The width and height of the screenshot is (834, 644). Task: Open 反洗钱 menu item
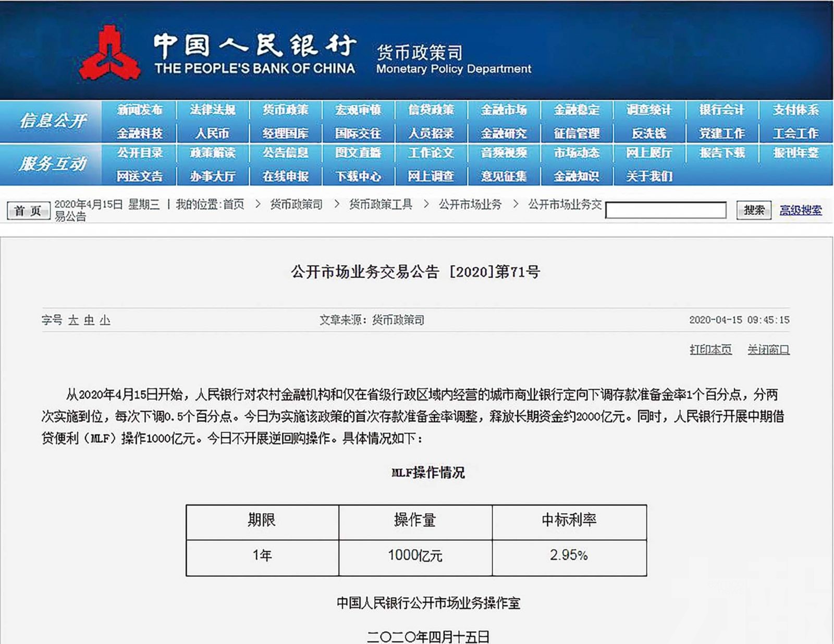649,133
